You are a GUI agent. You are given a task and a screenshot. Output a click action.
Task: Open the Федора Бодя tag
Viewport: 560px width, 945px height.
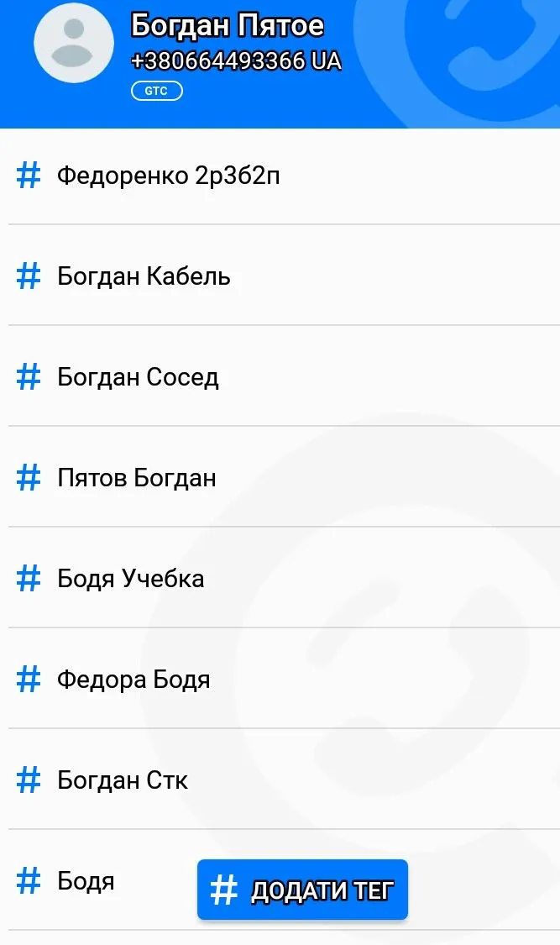click(x=133, y=680)
